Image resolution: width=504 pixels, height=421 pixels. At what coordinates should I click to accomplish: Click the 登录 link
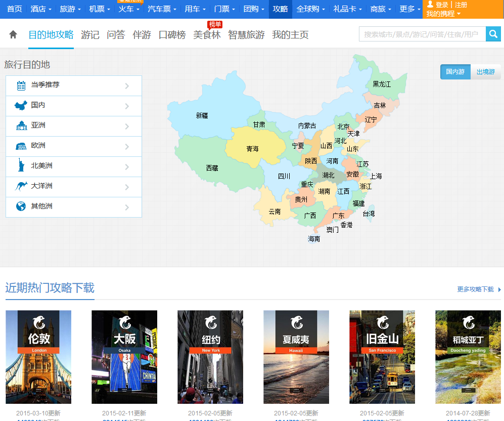(x=442, y=5)
